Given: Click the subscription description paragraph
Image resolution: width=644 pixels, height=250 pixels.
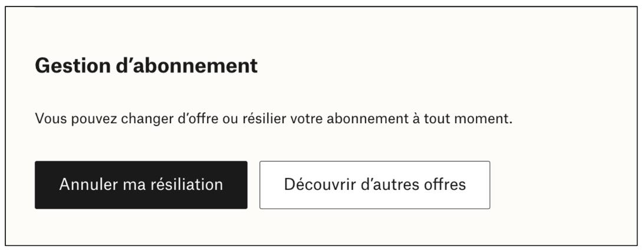Looking at the screenshot, I should (x=274, y=119).
